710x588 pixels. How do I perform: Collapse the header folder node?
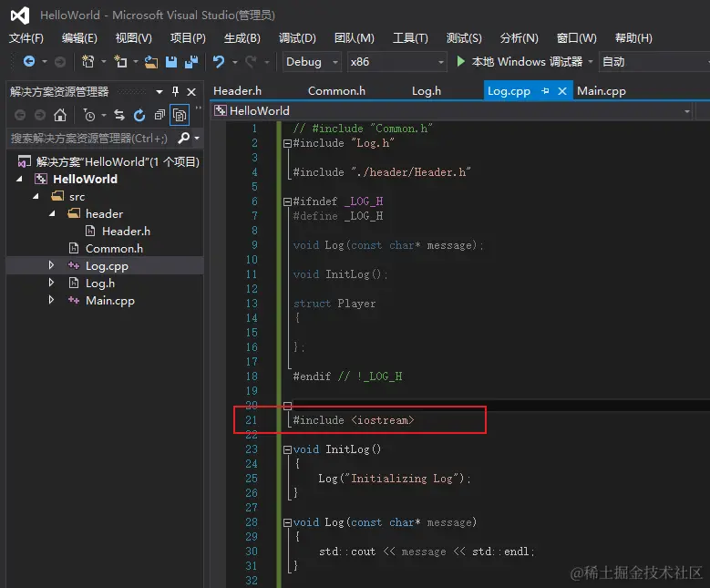point(52,213)
